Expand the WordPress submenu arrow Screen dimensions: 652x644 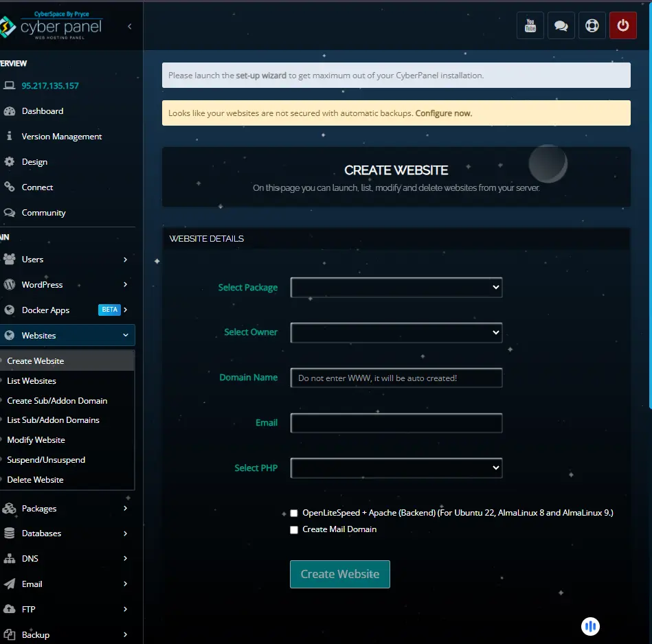pyautogui.click(x=125, y=284)
